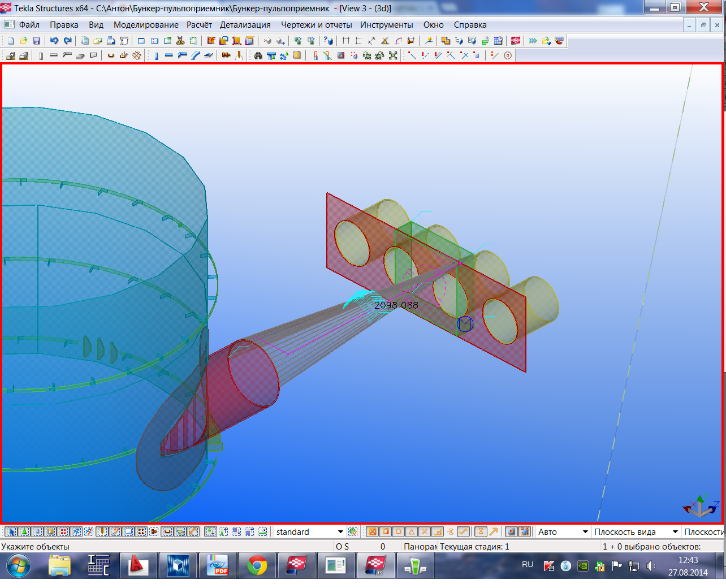Click the curved beam tool icon
The width and height of the screenshot is (726, 588).
pyautogui.click(x=196, y=55)
